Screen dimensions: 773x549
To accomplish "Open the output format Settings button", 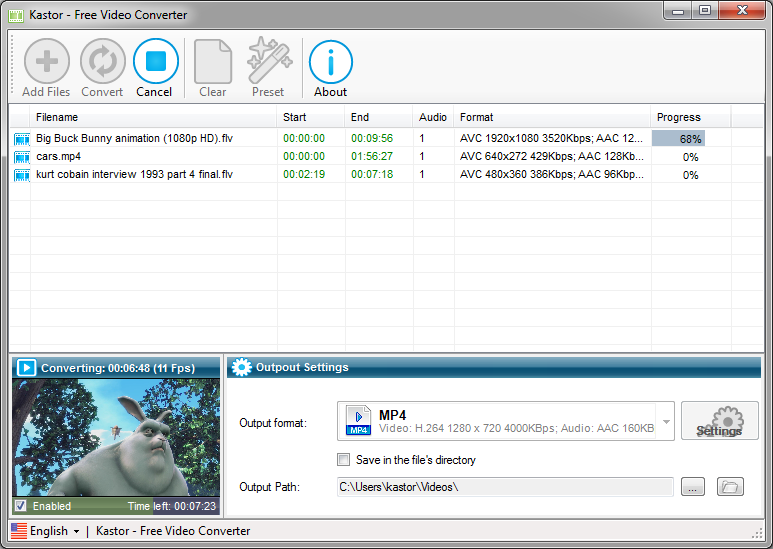I will [x=719, y=421].
